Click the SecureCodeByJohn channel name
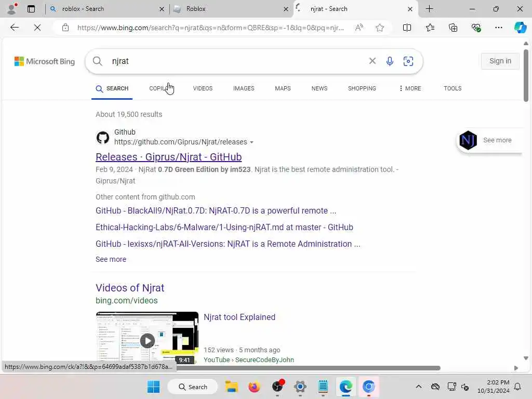The image size is (532, 399). [264, 360]
